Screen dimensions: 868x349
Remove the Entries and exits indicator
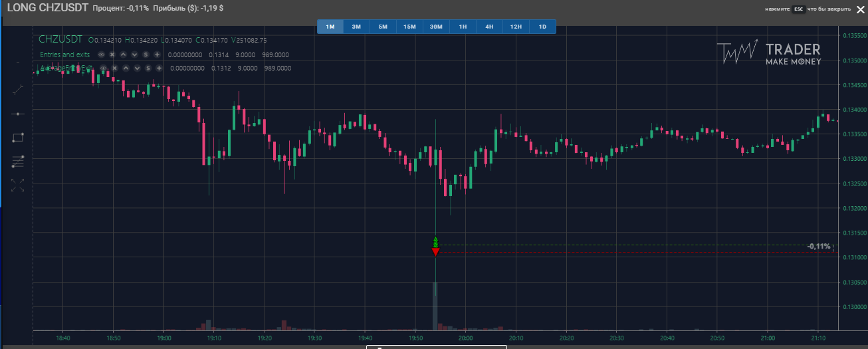pos(112,55)
